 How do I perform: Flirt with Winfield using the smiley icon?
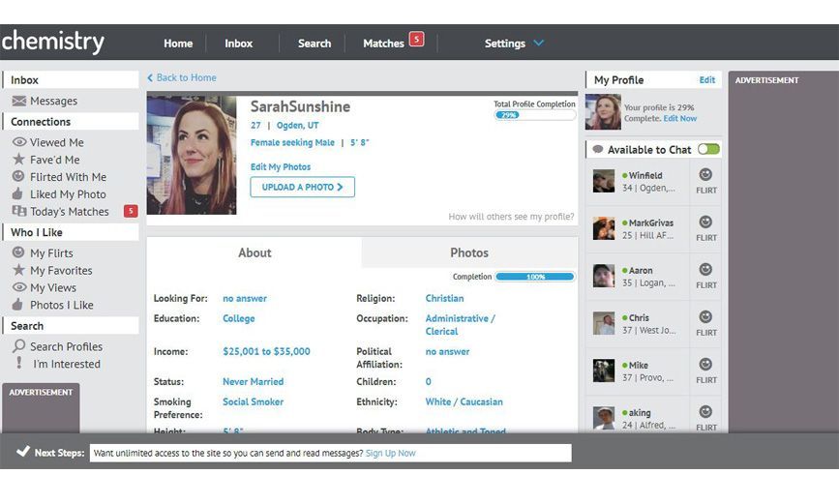point(705,174)
